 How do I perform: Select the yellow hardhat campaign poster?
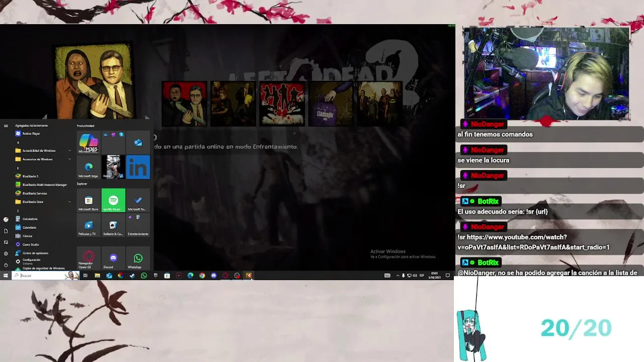tap(233, 104)
